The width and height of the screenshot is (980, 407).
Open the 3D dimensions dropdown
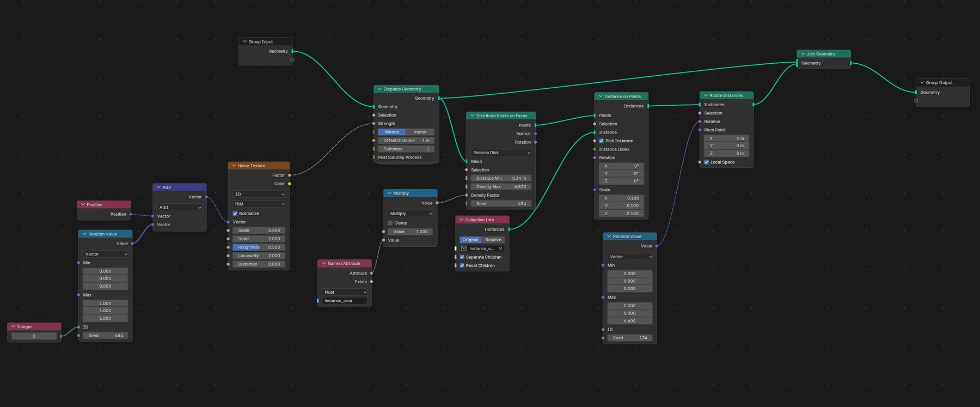[x=259, y=195]
